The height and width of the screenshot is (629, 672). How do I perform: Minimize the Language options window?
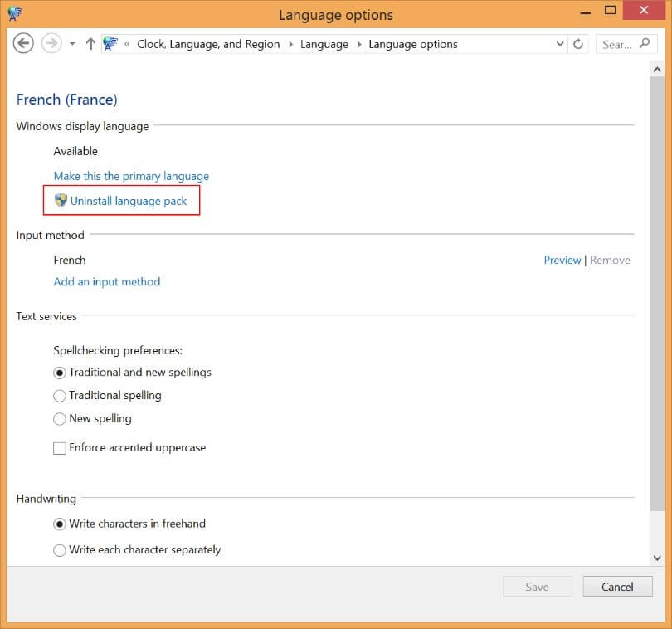[x=586, y=13]
